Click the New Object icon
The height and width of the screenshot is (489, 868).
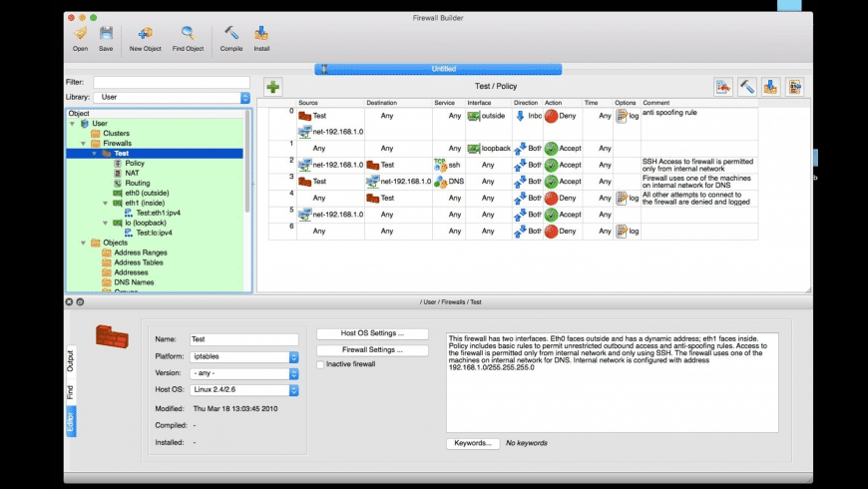(146, 33)
